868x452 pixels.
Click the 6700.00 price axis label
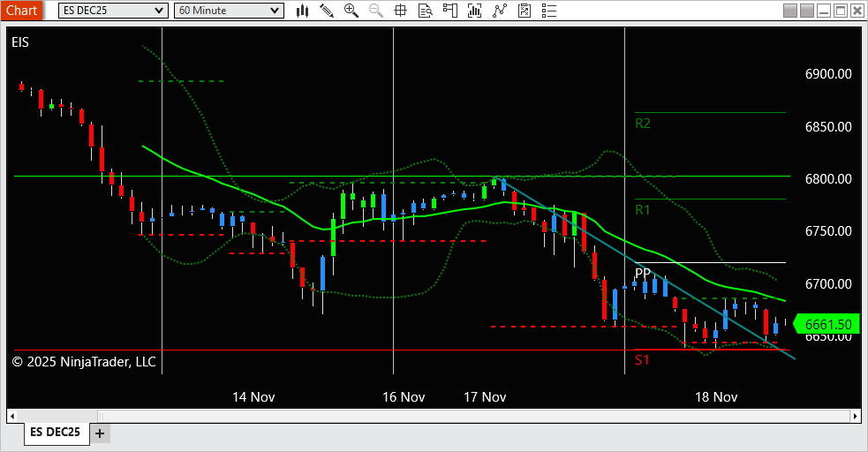pos(828,283)
